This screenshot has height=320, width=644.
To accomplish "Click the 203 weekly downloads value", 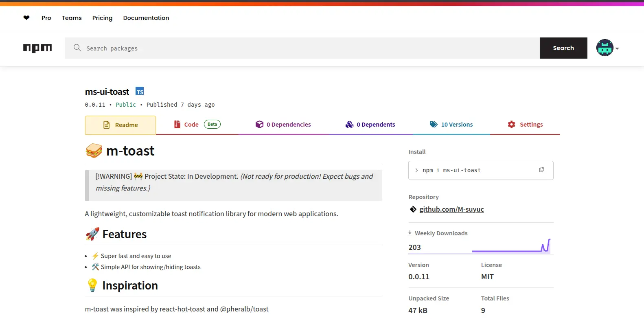I will pyautogui.click(x=414, y=247).
